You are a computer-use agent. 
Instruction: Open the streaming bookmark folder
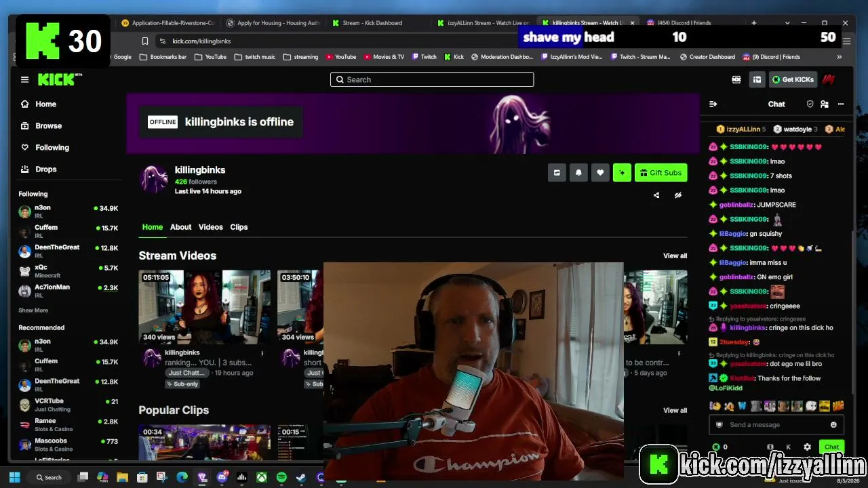click(300, 57)
